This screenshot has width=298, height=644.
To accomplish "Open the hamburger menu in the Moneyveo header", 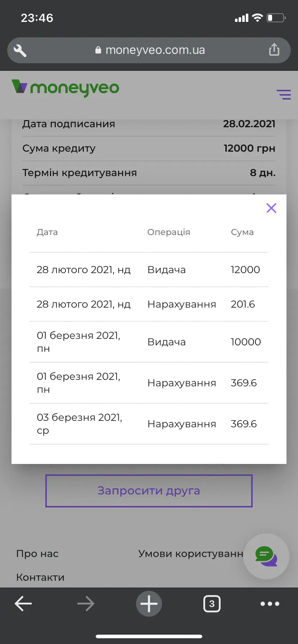I will coord(284,95).
